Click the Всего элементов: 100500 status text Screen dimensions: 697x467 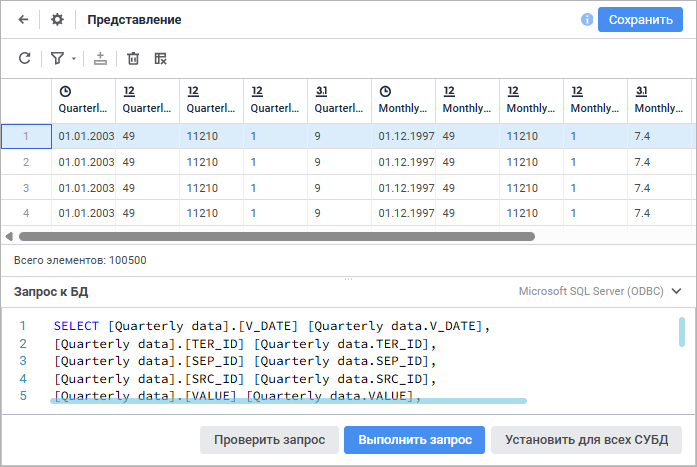coord(80,260)
